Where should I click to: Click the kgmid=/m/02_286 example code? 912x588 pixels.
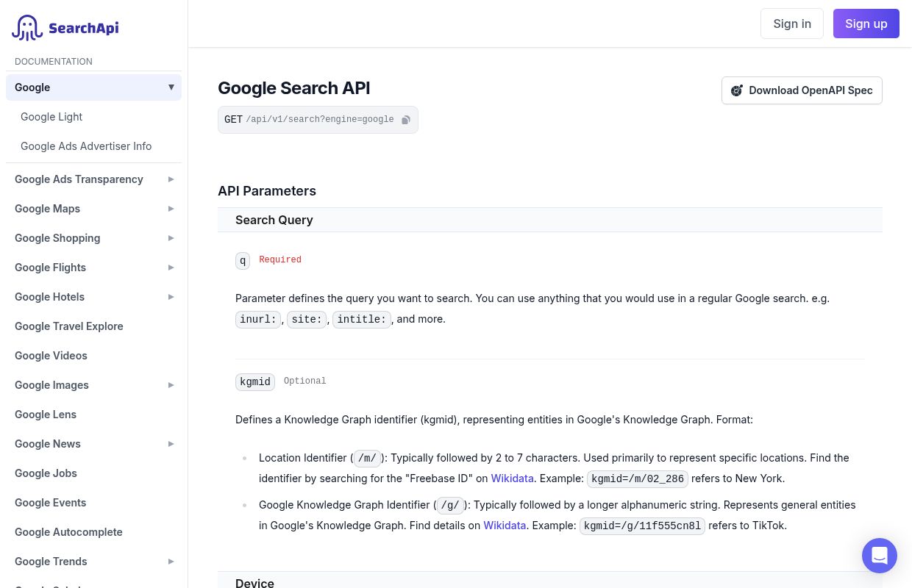[x=638, y=479]
